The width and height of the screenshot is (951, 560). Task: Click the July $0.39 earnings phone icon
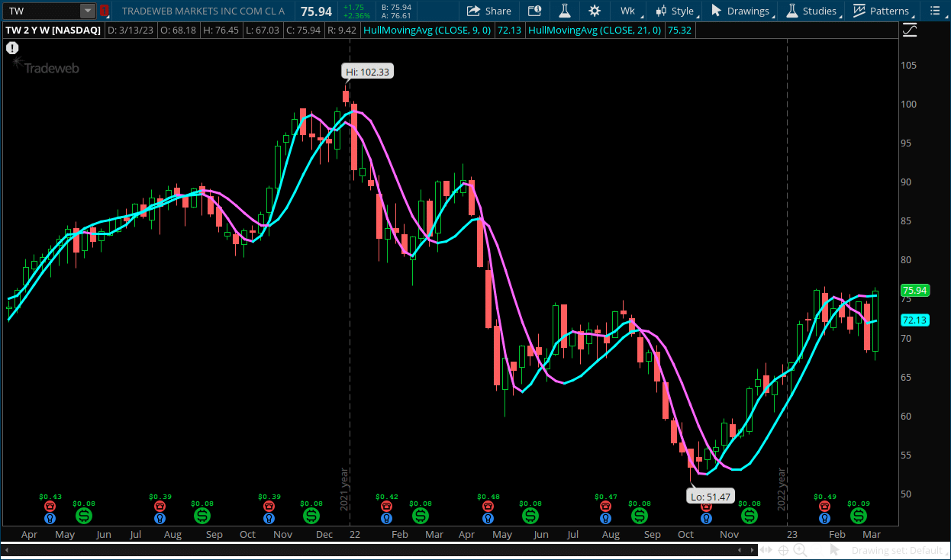pyautogui.click(x=160, y=506)
